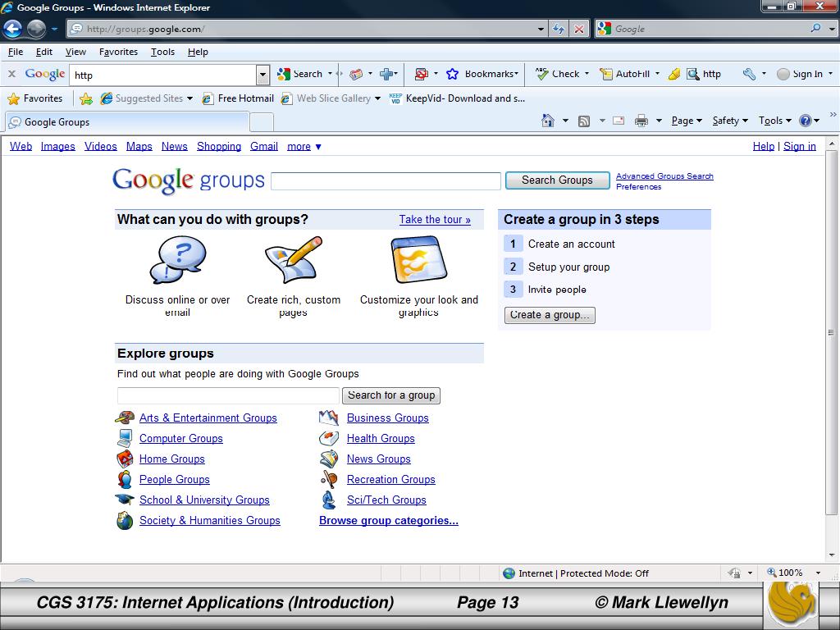
Task: Click the 'Search for a group' button
Action: (x=391, y=395)
